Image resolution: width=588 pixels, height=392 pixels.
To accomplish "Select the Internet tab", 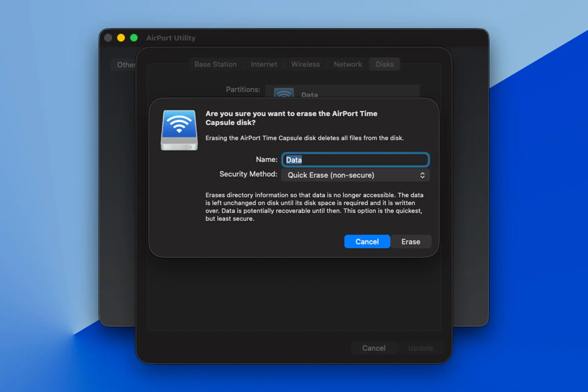I will click(x=264, y=64).
